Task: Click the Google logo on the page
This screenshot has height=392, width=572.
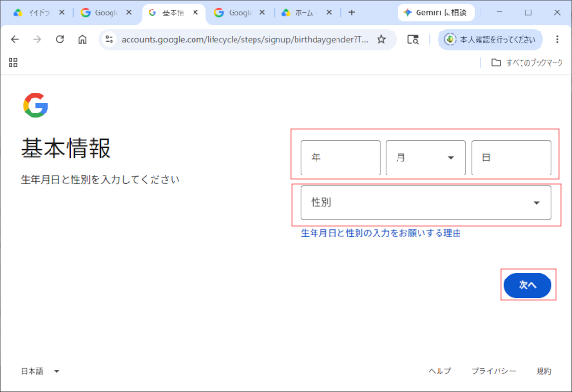Action: point(35,106)
